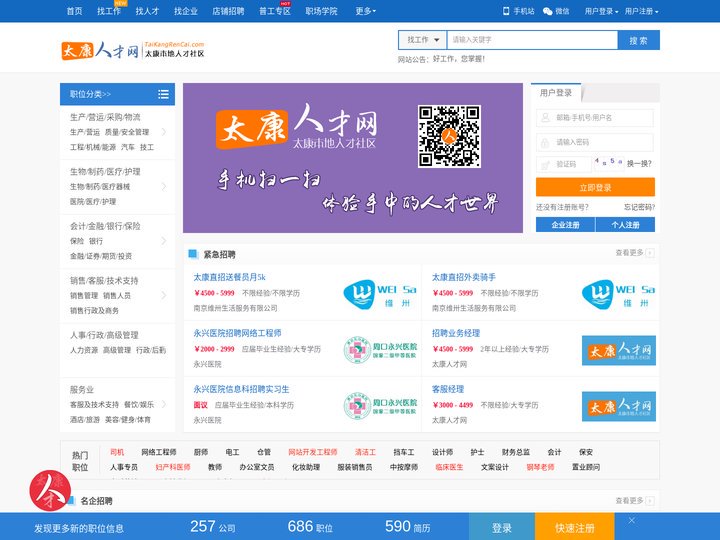This screenshot has width=720, height=540.
Task: Focus the keyword search input field
Action: (x=532, y=40)
